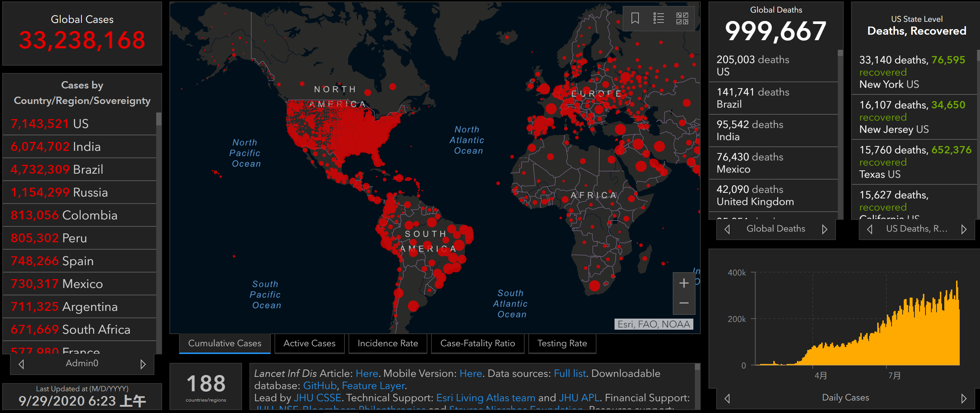
Task: Switch to the Incidence Rate tab
Action: point(387,343)
